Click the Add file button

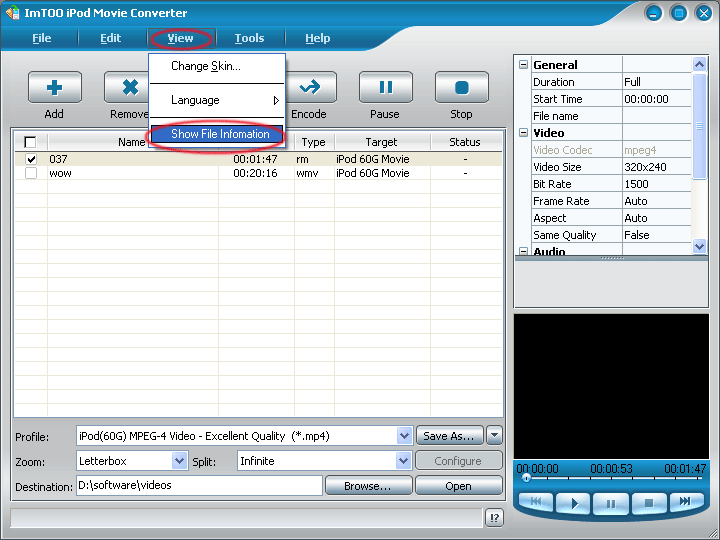(x=55, y=87)
